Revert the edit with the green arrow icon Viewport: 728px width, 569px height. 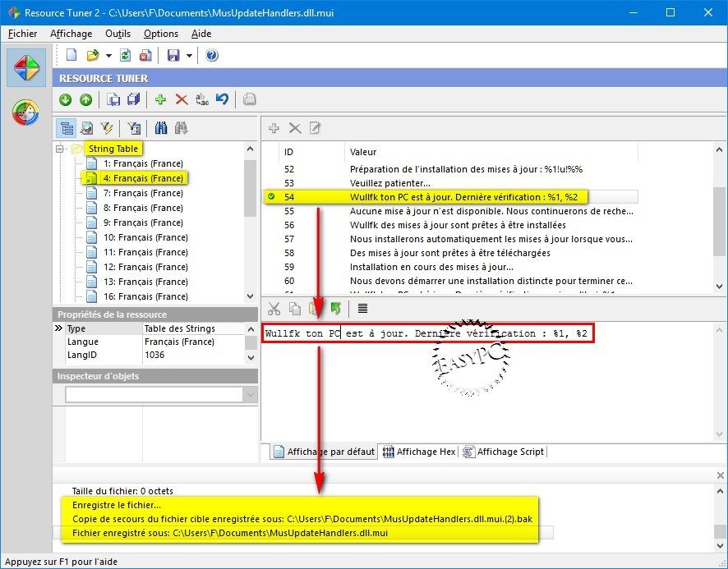click(336, 309)
